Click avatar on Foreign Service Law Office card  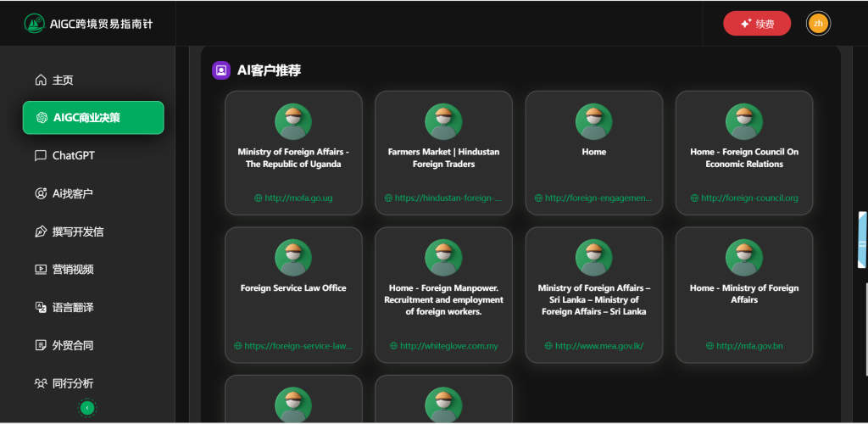[x=293, y=258]
